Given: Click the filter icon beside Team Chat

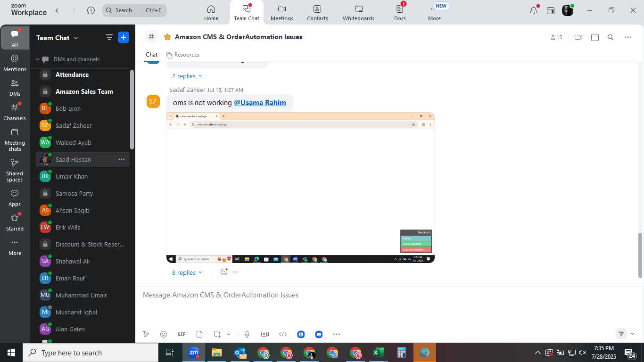Looking at the screenshot, I should [x=109, y=38].
